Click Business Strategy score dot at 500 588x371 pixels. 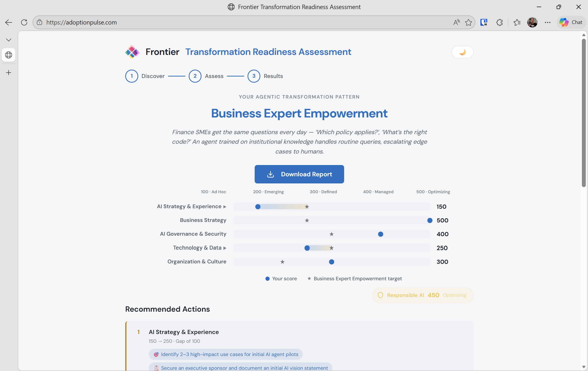(x=430, y=220)
